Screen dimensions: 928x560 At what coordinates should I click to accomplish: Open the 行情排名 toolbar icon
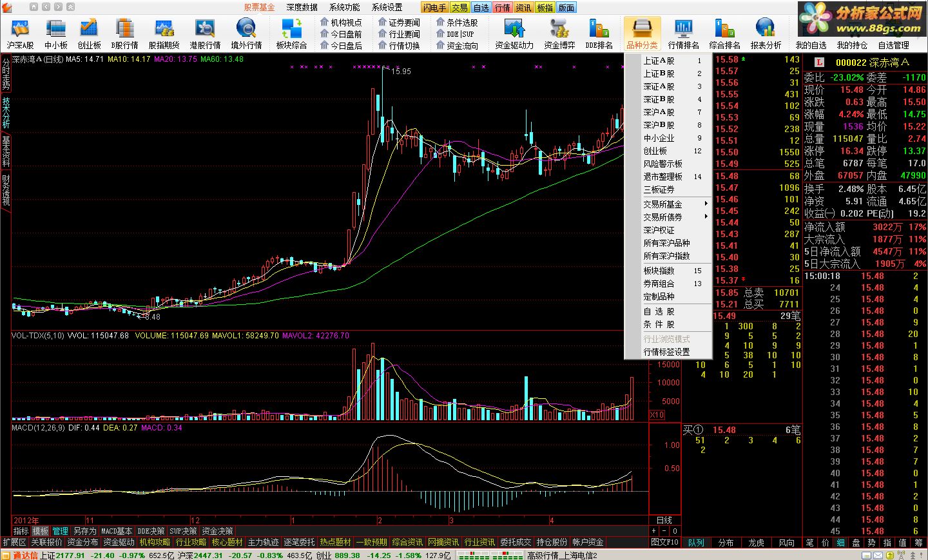(683, 34)
